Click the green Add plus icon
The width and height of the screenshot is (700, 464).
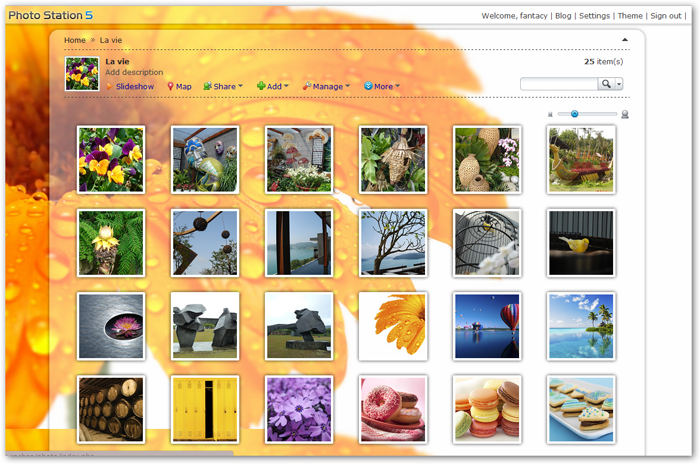(x=261, y=86)
